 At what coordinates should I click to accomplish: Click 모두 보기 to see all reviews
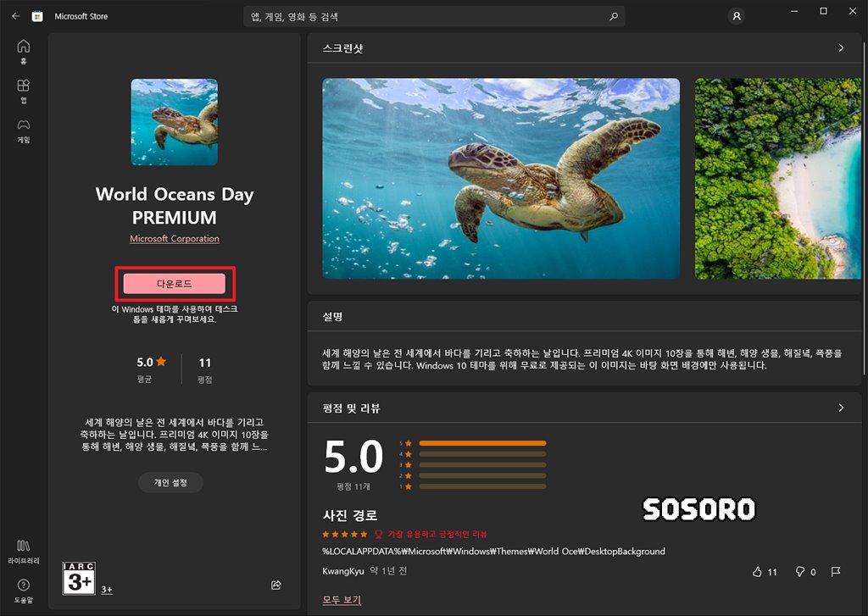[342, 600]
